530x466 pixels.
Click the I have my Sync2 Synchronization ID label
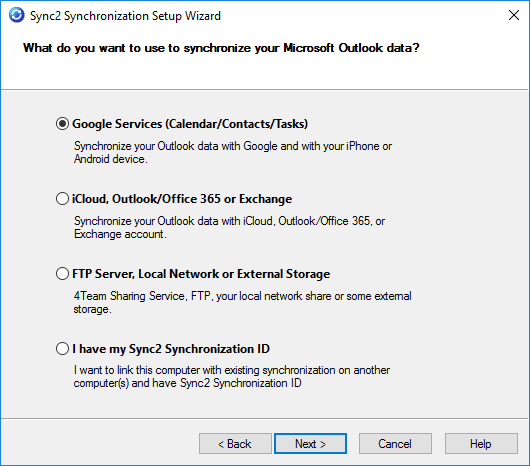tap(171, 349)
